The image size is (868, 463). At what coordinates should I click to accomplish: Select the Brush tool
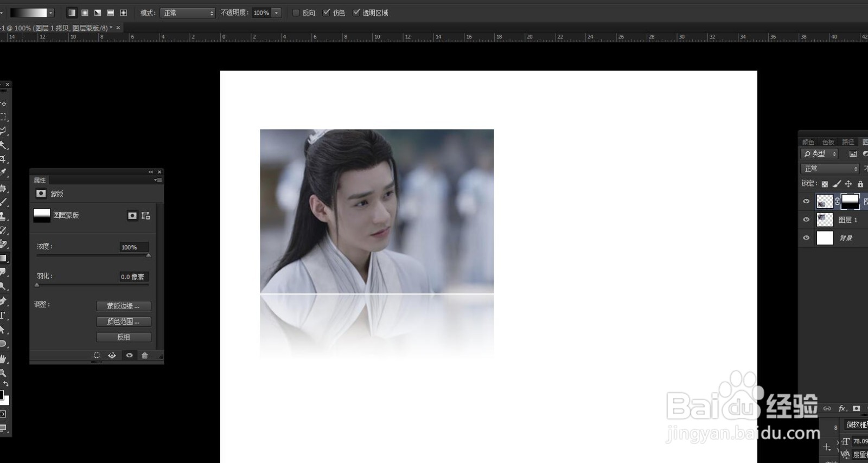[x=3, y=202]
